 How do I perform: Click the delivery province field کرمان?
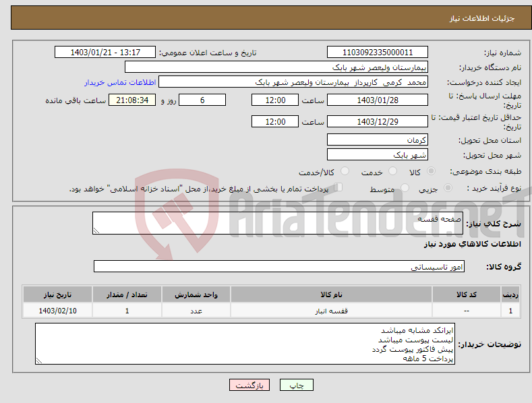378,139
